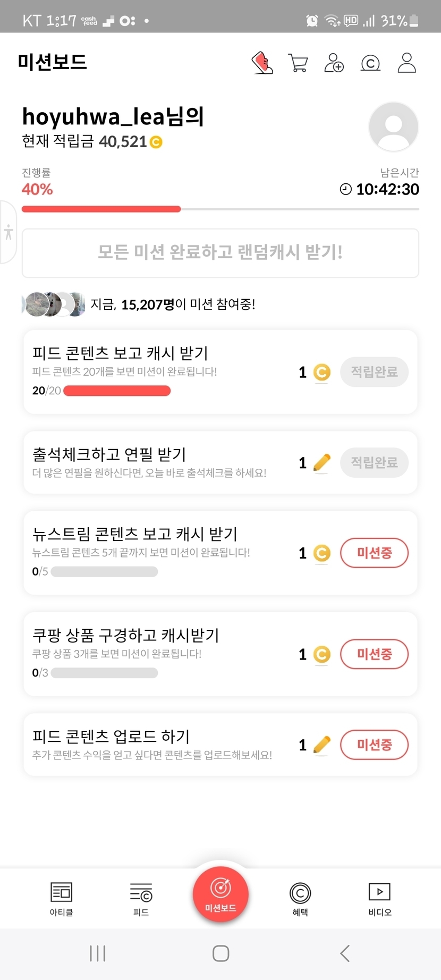Tap the gray profile avatar picture

click(393, 127)
